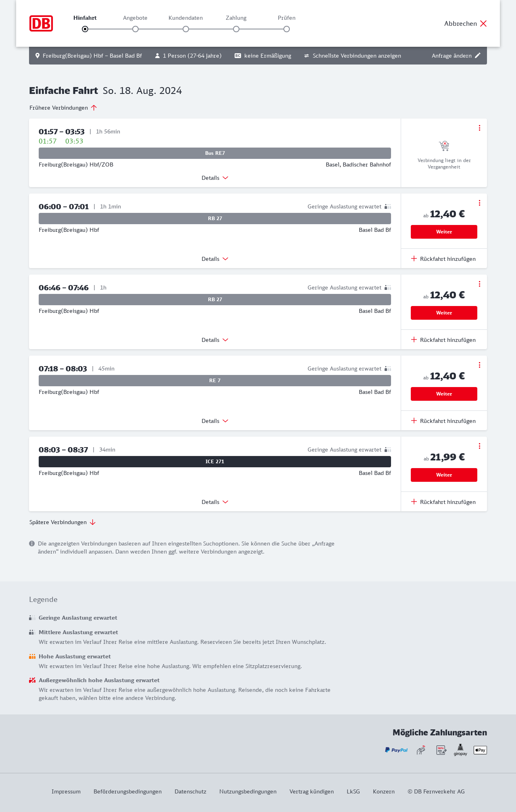This screenshot has height=812, width=516.
Task: Click the pencil icon next to Anfrage ändern
Action: 478,56
